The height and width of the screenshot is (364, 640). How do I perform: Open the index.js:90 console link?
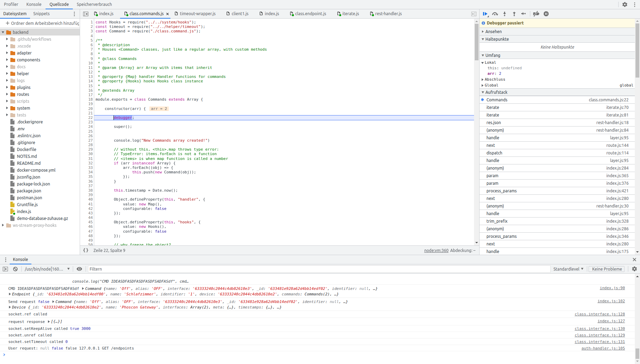[612, 288]
